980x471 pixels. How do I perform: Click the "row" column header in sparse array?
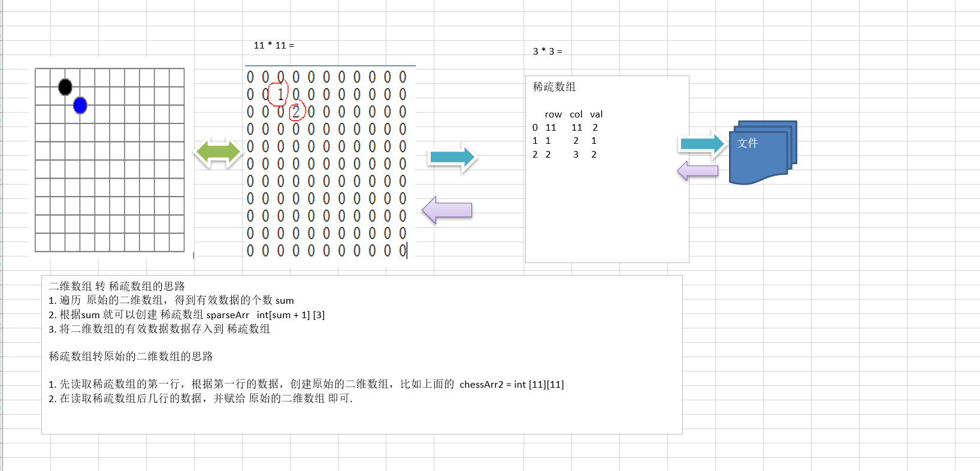[553, 114]
